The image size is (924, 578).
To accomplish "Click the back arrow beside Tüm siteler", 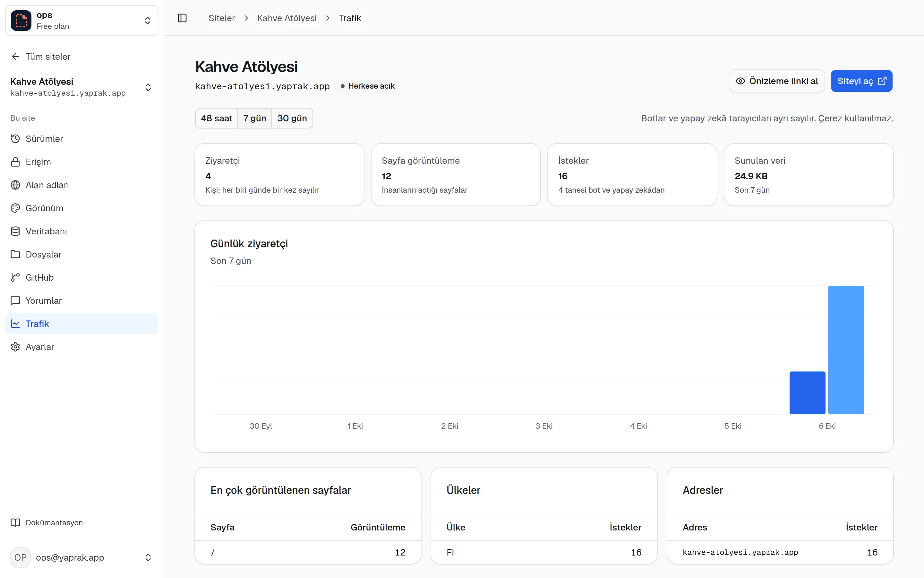I will tap(15, 57).
